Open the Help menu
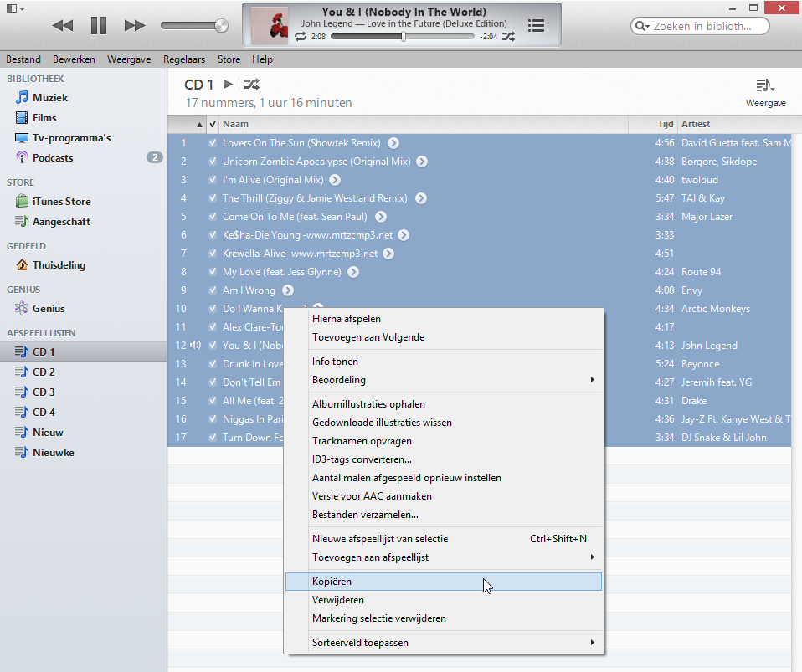Screen dimensions: 802x672 pos(262,59)
